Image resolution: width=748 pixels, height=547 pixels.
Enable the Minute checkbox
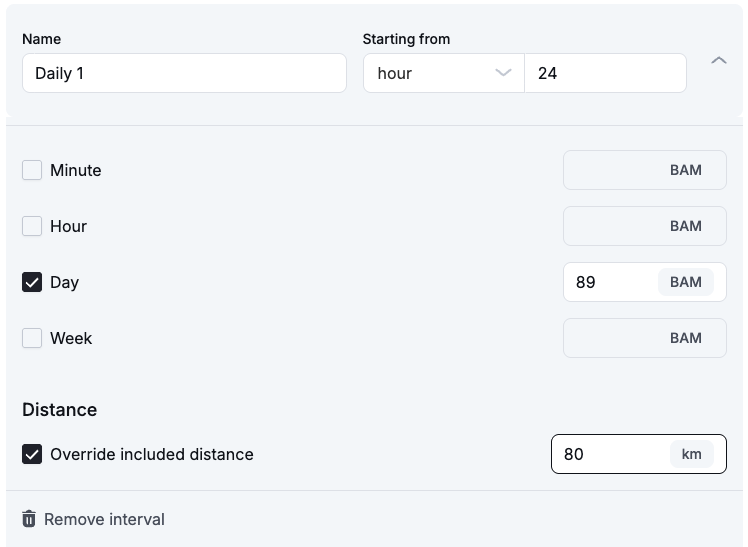(32, 170)
